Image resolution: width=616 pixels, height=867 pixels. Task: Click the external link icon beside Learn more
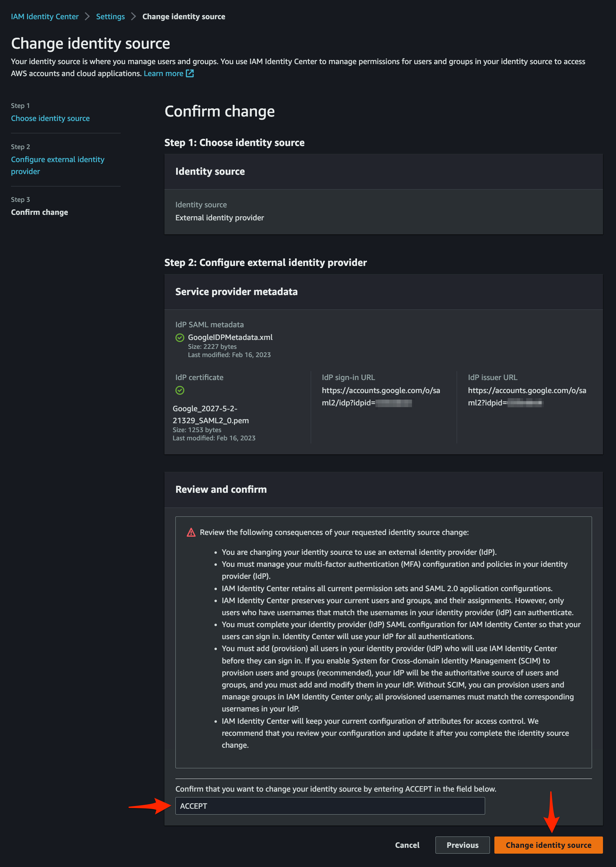click(x=190, y=74)
